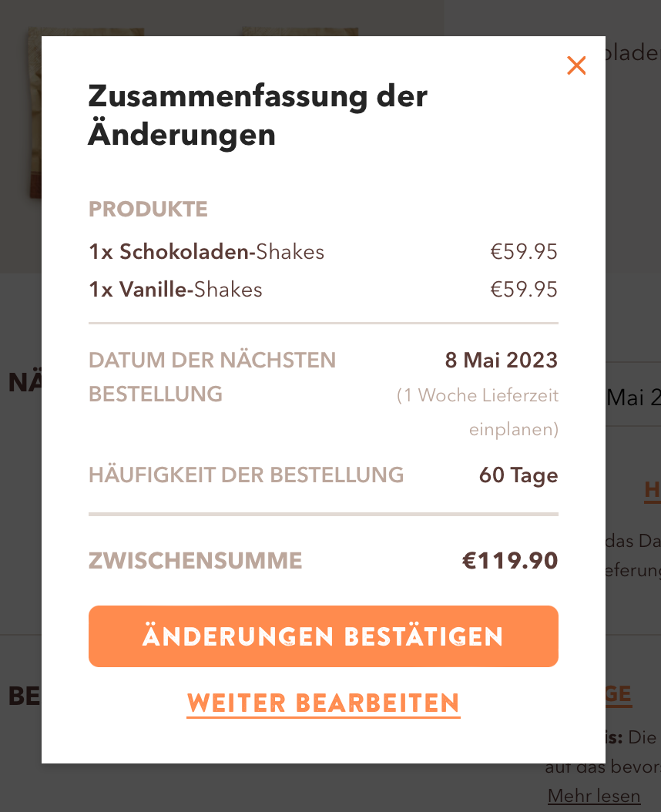Click the partially hidden orange GE link
661x812 pixels.
click(619, 694)
